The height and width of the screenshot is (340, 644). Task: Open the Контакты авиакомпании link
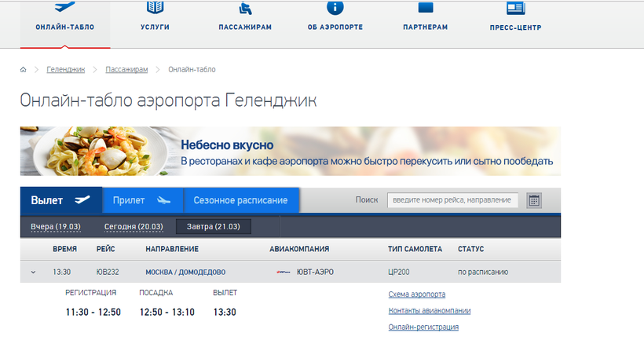pyautogui.click(x=429, y=310)
